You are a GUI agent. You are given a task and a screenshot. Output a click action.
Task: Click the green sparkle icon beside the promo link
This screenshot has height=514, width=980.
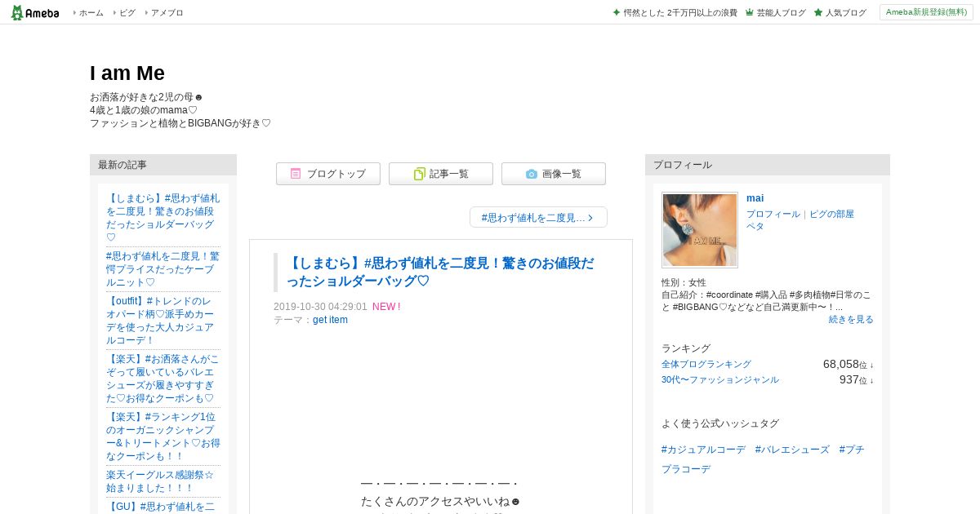617,12
